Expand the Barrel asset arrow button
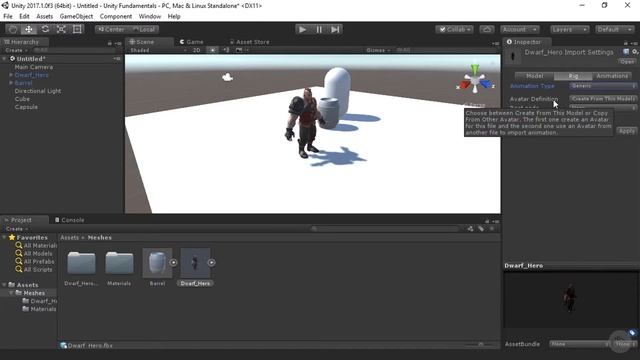This screenshot has width=640, height=360. [173, 262]
